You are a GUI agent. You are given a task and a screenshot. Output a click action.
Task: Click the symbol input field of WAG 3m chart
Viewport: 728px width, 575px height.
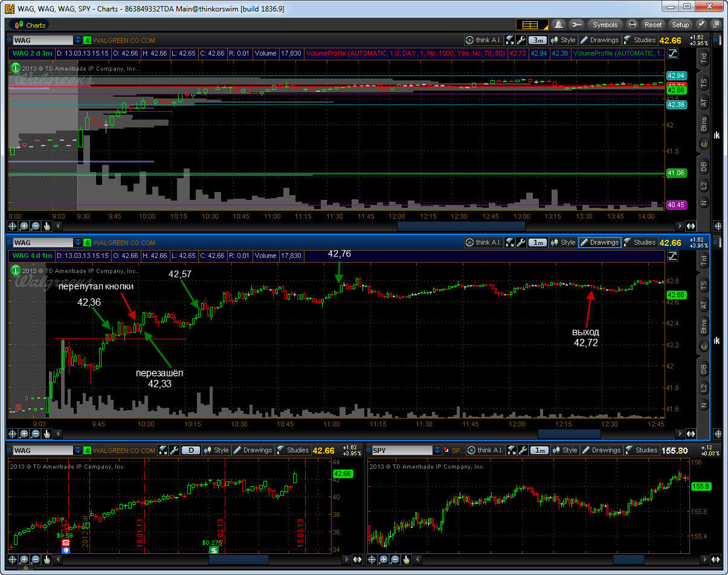(42, 40)
